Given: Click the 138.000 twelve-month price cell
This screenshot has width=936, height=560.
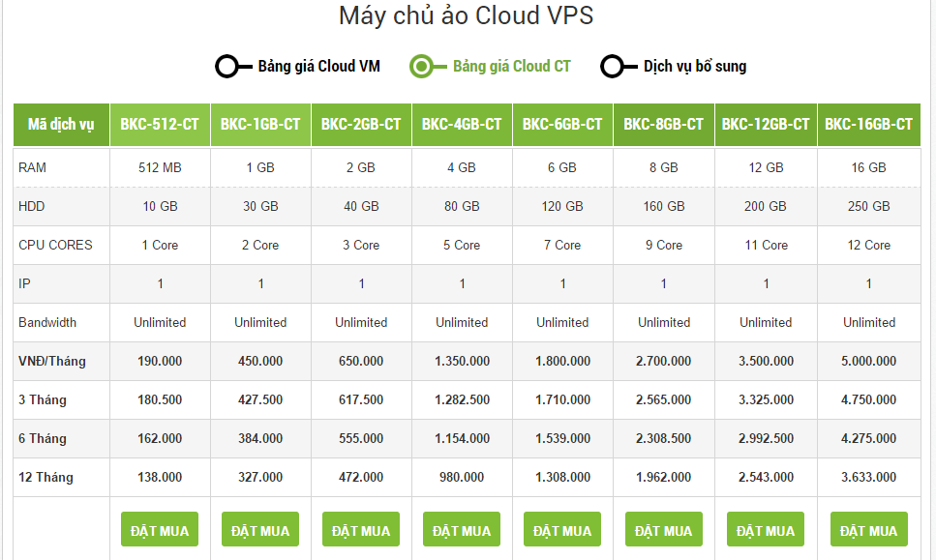Looking at the screenshot, I should tap(160, 477).
